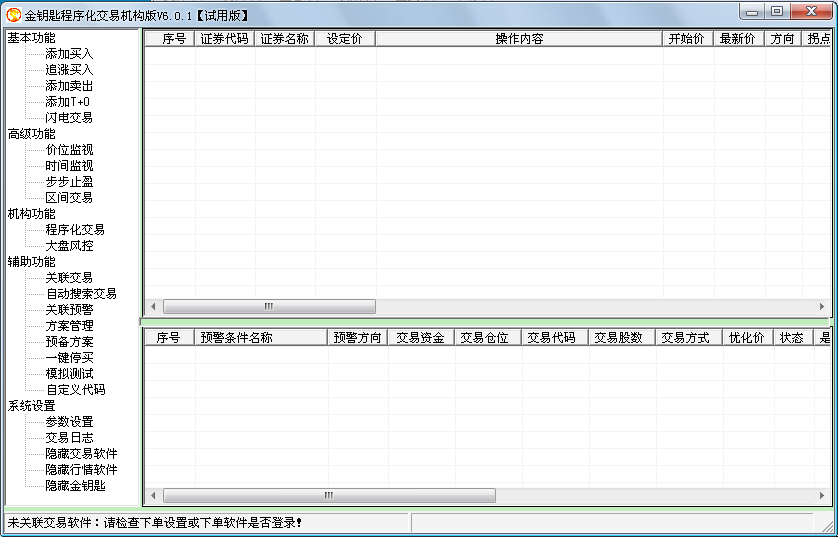Click the top table horizontal scrollbar thumb
This screenshot has height=537, width=838.
(269, 307)
